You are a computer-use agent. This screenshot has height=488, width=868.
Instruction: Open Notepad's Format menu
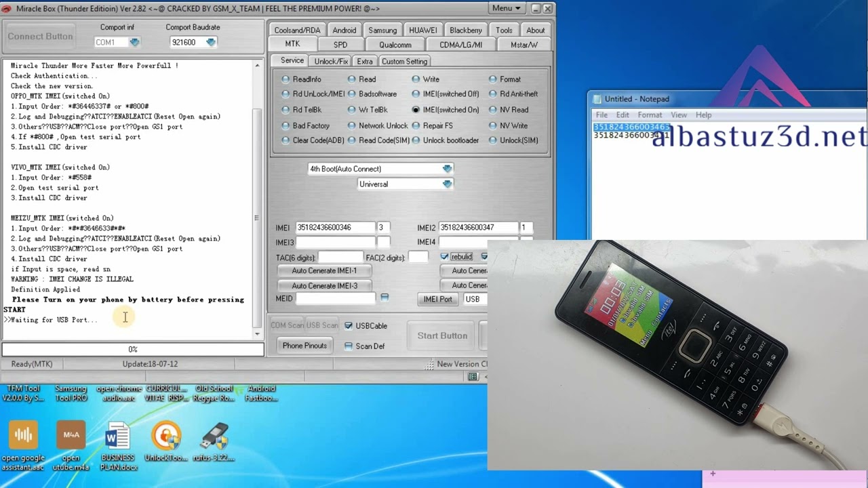[x=650, y=115]
